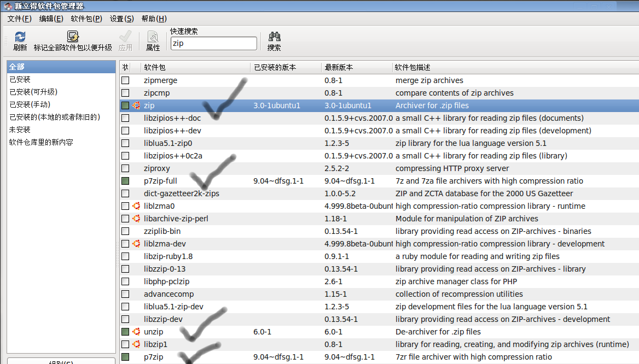Select the zziplib-bin package name
The width and height of the screenshot is (639, 364).
point(162,231)
